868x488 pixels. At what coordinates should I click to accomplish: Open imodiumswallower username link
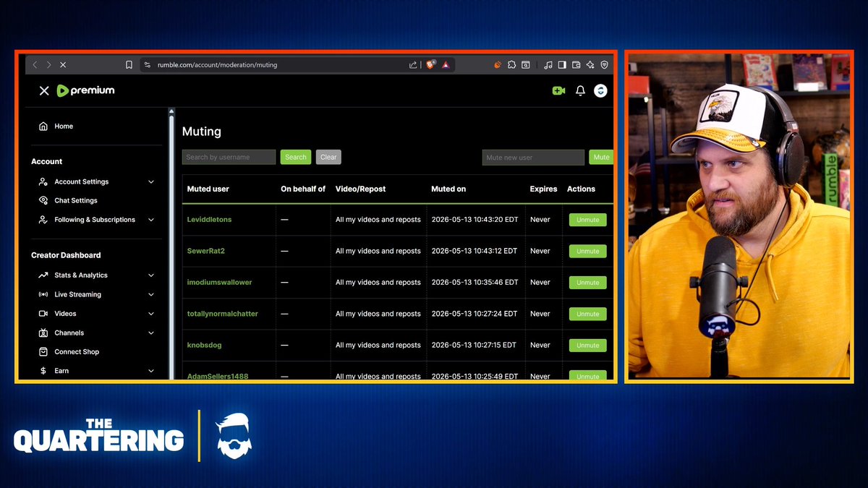(x=219, y=283)
